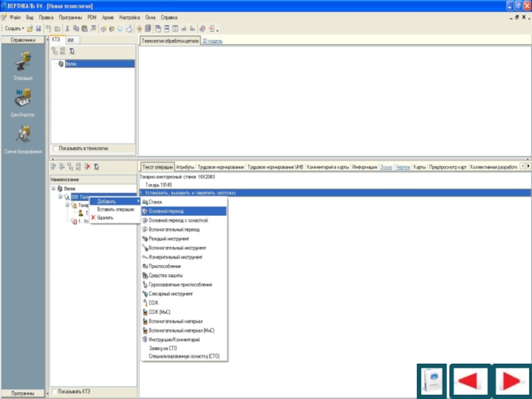Enable the Показывать в технологии checkbox
The image size is (532, 399).
(55, 148)
